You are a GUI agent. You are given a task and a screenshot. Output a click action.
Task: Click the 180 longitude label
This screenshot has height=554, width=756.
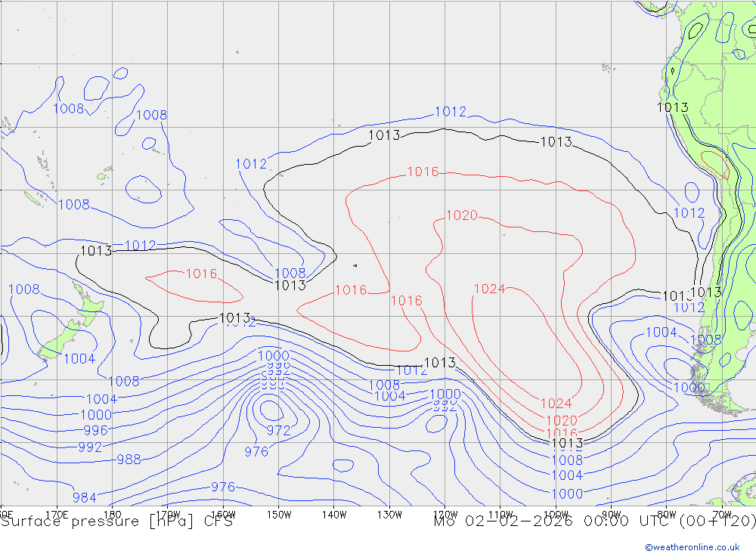tap(113, 515)
